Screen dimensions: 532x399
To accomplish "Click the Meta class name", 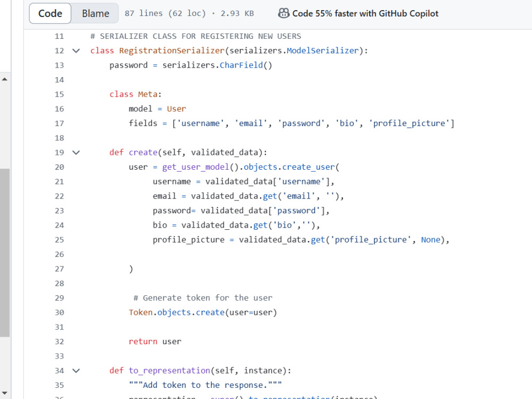I will pyautogui.click(x=147, y=94).
